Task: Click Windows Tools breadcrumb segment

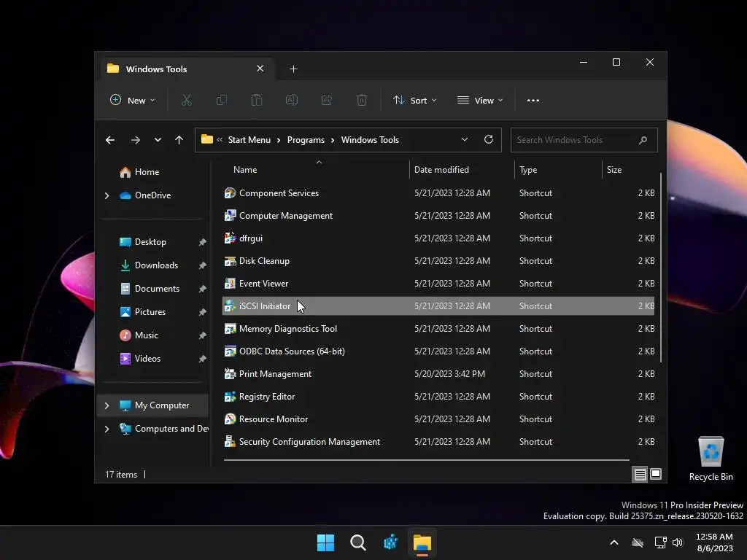Action: (370, 140)
